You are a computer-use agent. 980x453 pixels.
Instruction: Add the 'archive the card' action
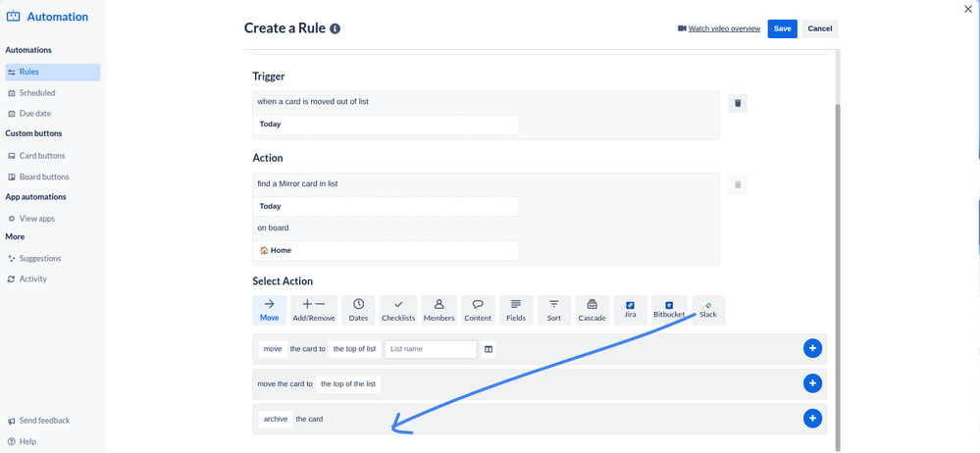pyautogui.click(x=812, y=419)
